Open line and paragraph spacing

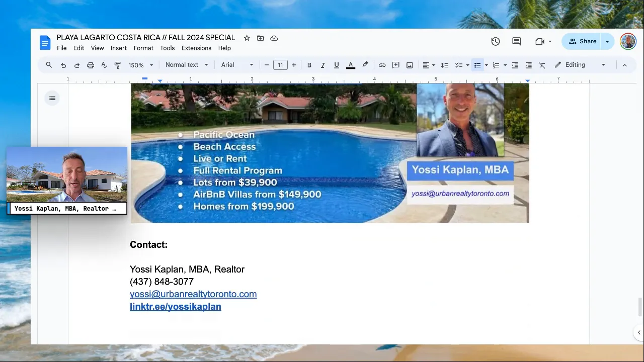[x=444, y=65]
